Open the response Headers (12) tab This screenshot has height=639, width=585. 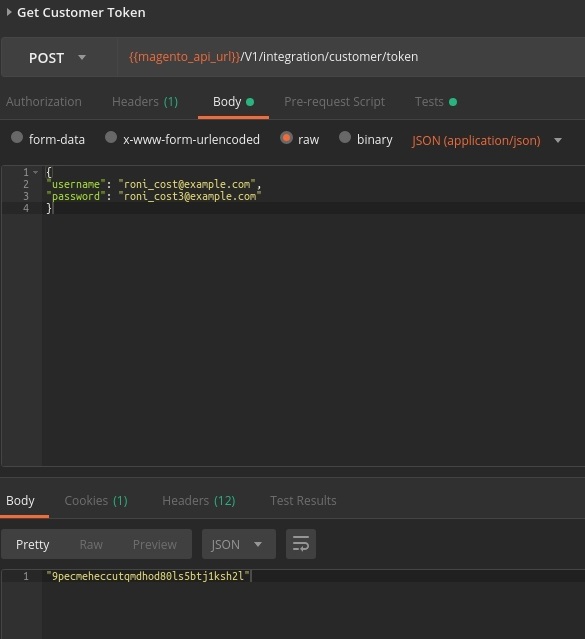point(199,500)
